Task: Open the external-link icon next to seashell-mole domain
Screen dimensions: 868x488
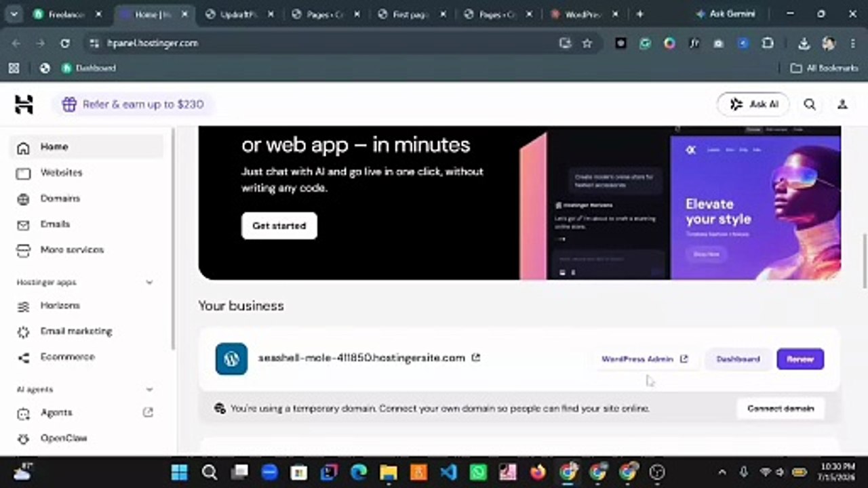Action: [x=476, y=358]
